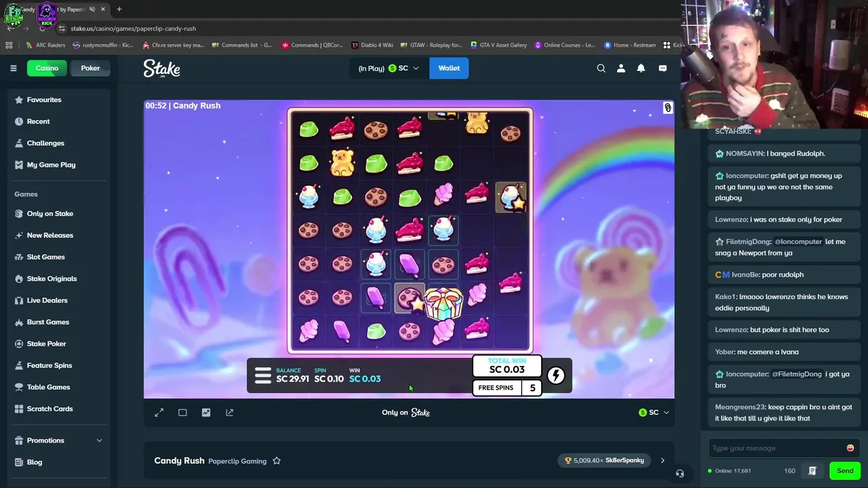Send the chat message
The height and width of the screenshot is (488, 868).
[x=845, y=470]
